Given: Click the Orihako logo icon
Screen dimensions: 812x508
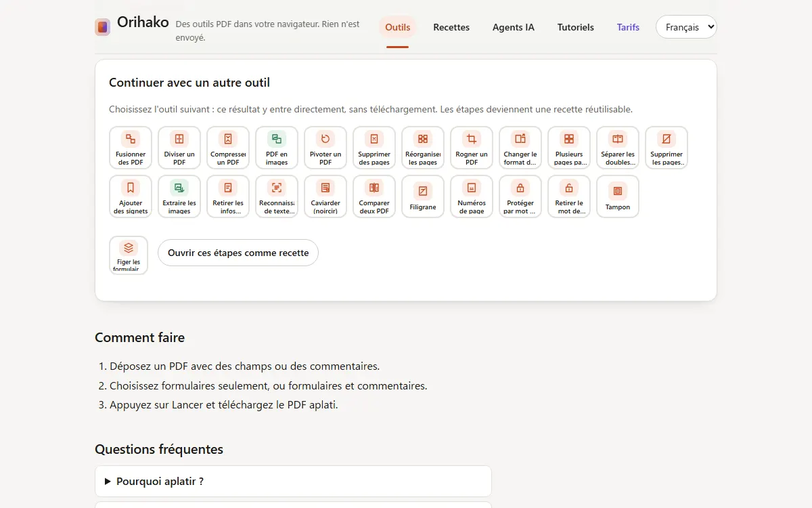Looking at the screenshot, I should [102, 27].
